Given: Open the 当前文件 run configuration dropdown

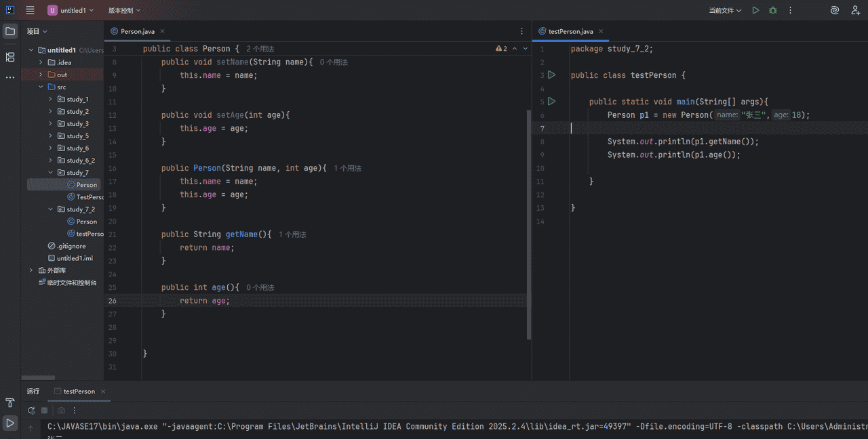Looking at the screenshot, I should click(x=725, y=10).
